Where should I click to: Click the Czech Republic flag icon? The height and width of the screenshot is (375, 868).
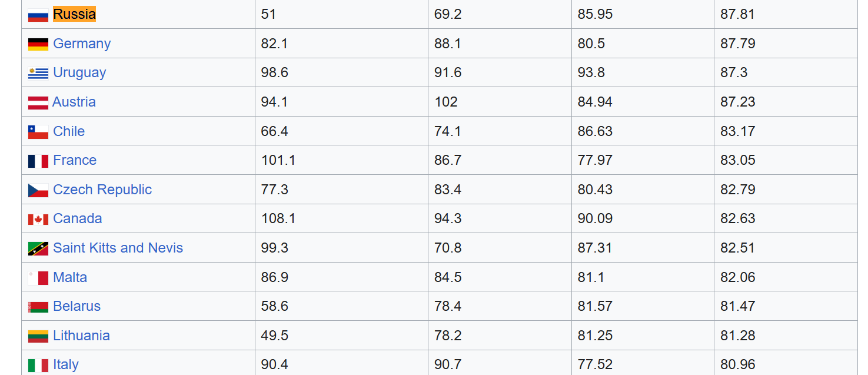tap(38, 190)
